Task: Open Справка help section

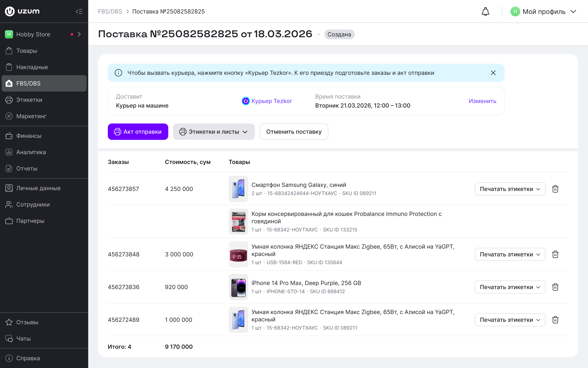Action: (44, 358)
